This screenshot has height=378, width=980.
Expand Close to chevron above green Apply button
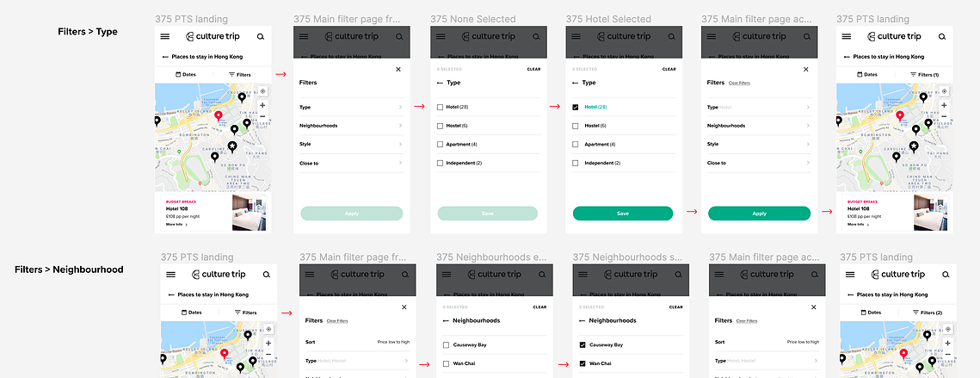pos(808,163)
